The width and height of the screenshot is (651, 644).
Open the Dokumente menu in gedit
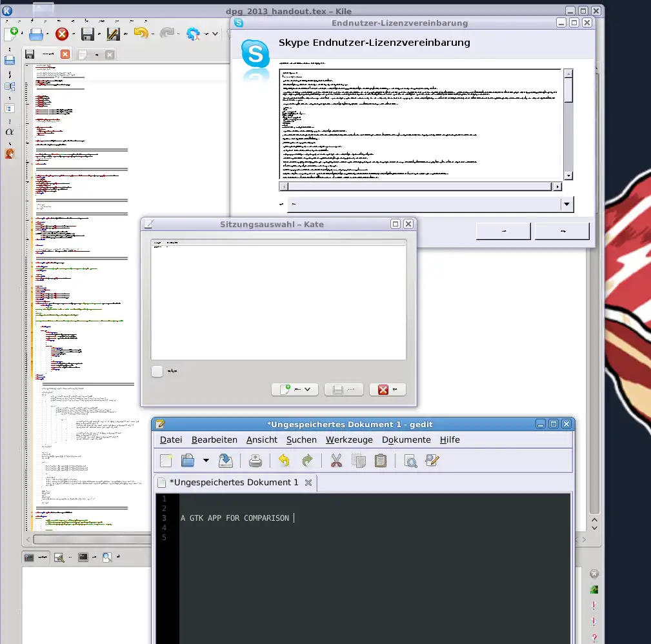406,439
